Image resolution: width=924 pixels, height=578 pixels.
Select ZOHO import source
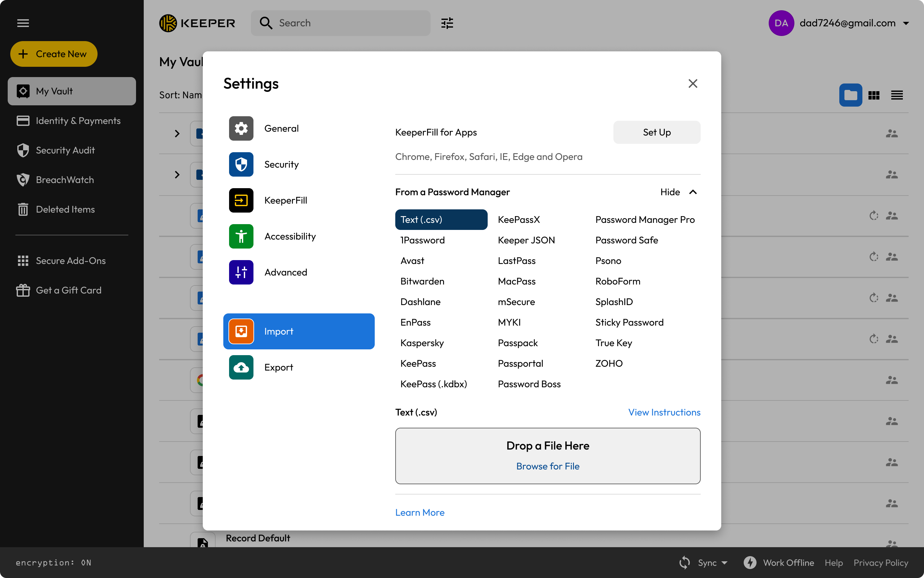(x=609, y=363)
